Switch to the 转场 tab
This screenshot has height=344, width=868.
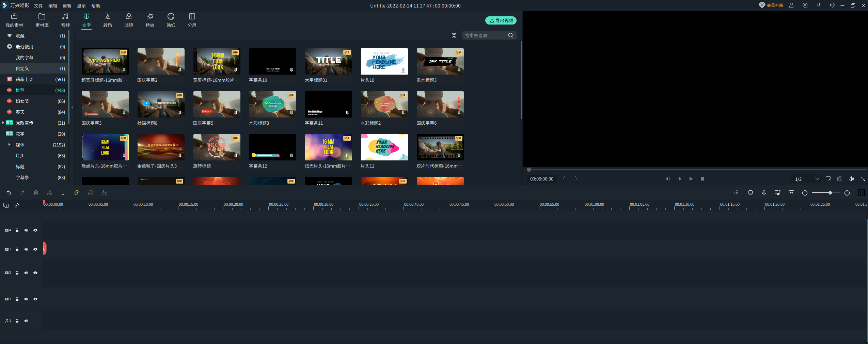pyautogui.click(x=108, y=20)
